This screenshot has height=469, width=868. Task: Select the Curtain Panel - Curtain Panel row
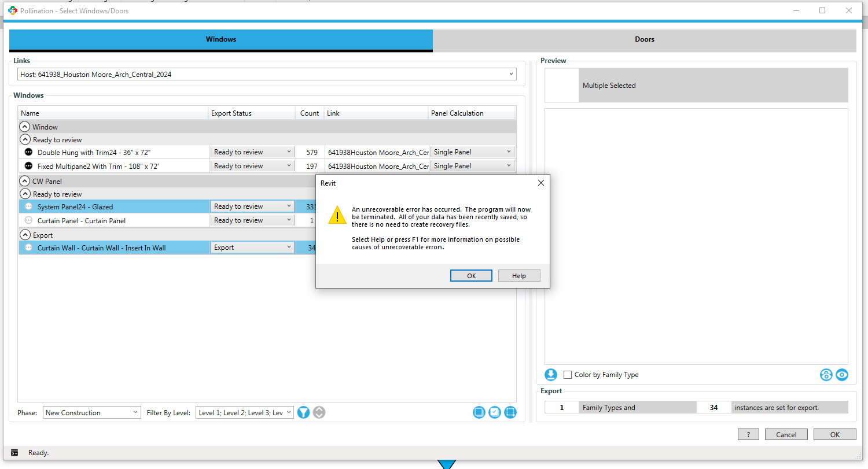pyautogui.click(x=82, y=220)
